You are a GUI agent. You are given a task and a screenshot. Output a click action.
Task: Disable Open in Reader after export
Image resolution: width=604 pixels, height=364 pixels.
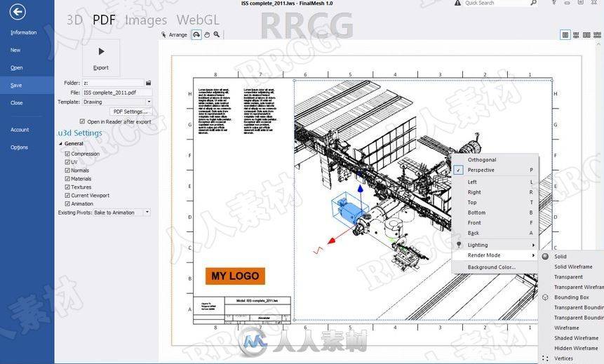click(x=82, y=121)
